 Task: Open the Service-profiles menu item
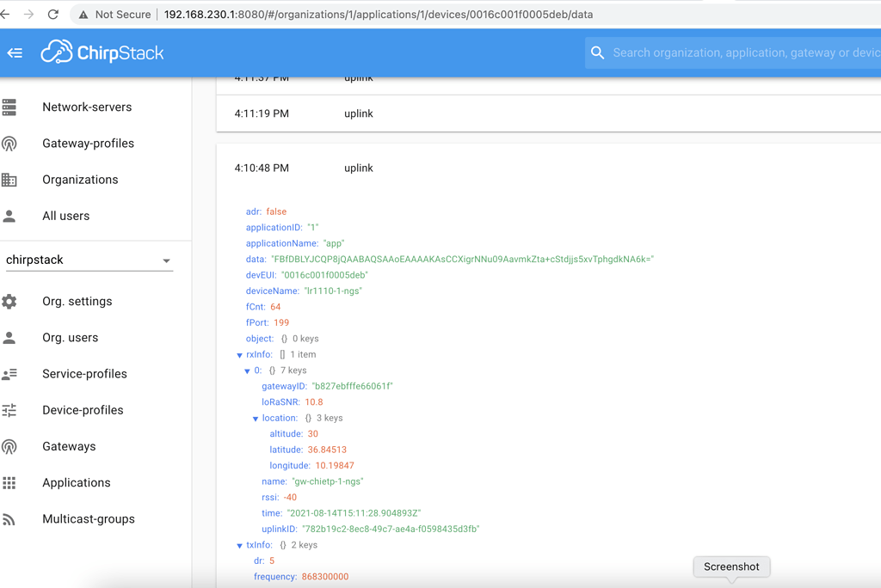pyautogui.click(x=84, y=374)
